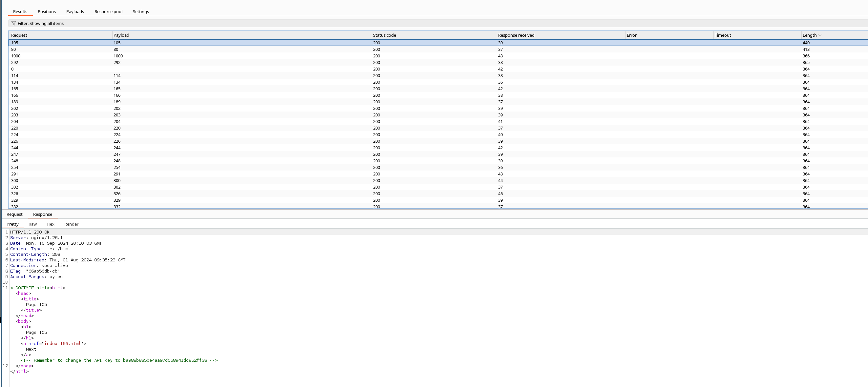
Task: Click length value 413
Action: tap(806, 49)
